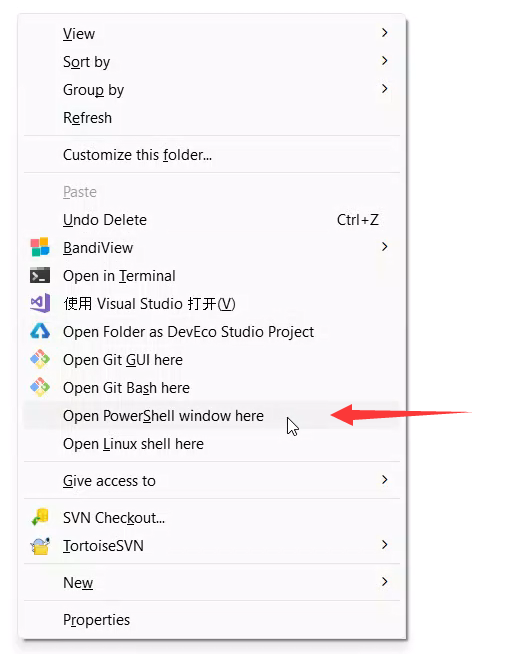Select Open PowerShell window here

(x=212, y=416)
